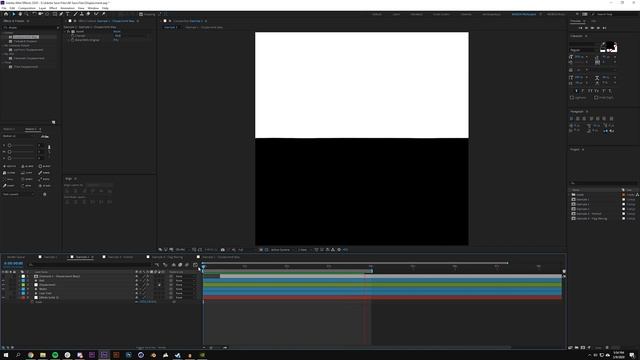Open the Animation menu
This screenshot has height=360, width=640.
point(67,8)
